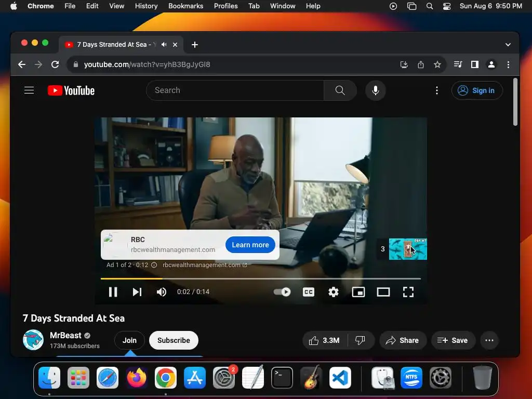Skip to next video
Screen dimensions: 532x399
[x=137, y=292]
